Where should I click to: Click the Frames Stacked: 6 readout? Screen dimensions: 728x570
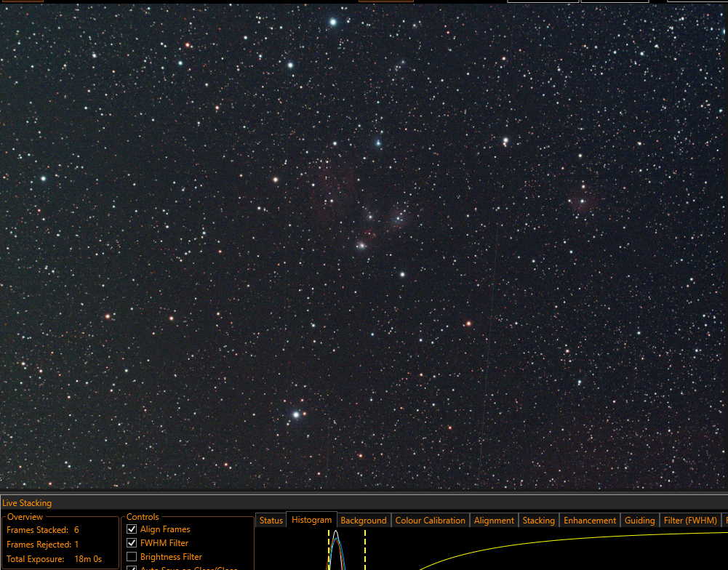click(43, 529)
